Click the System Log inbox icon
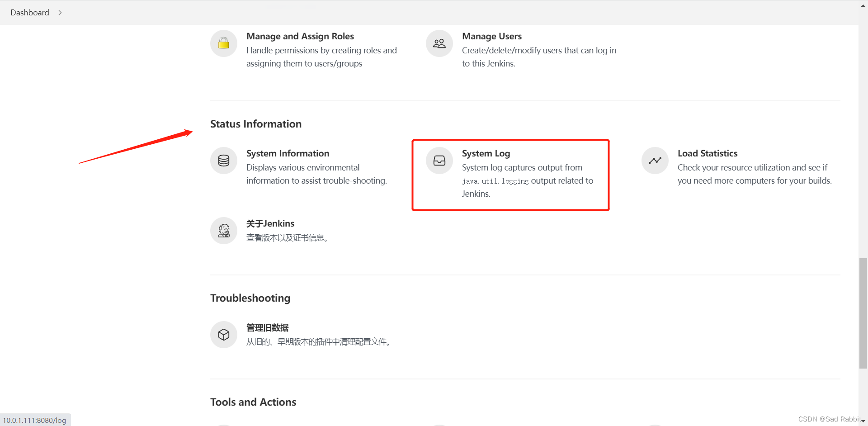 point(439,161)
